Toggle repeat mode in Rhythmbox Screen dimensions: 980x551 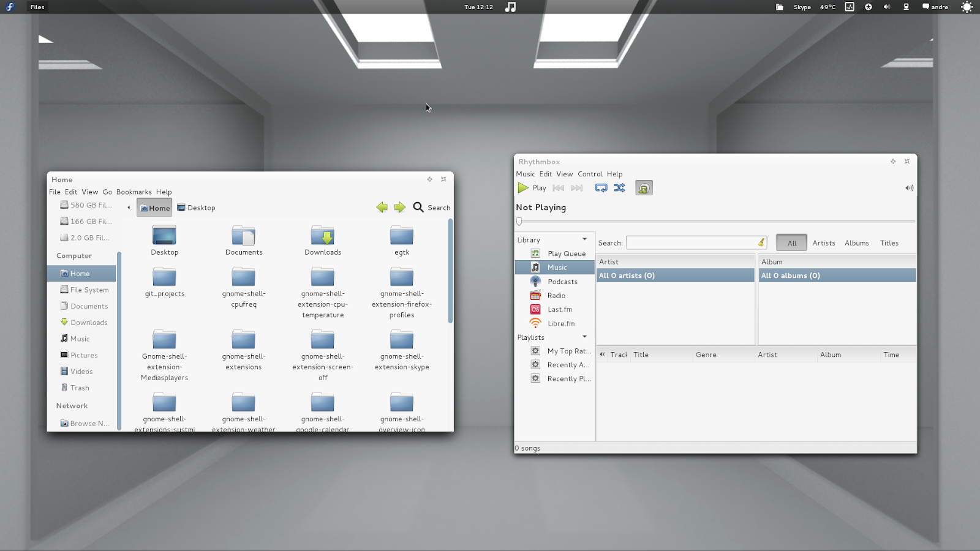click(601, 188)
